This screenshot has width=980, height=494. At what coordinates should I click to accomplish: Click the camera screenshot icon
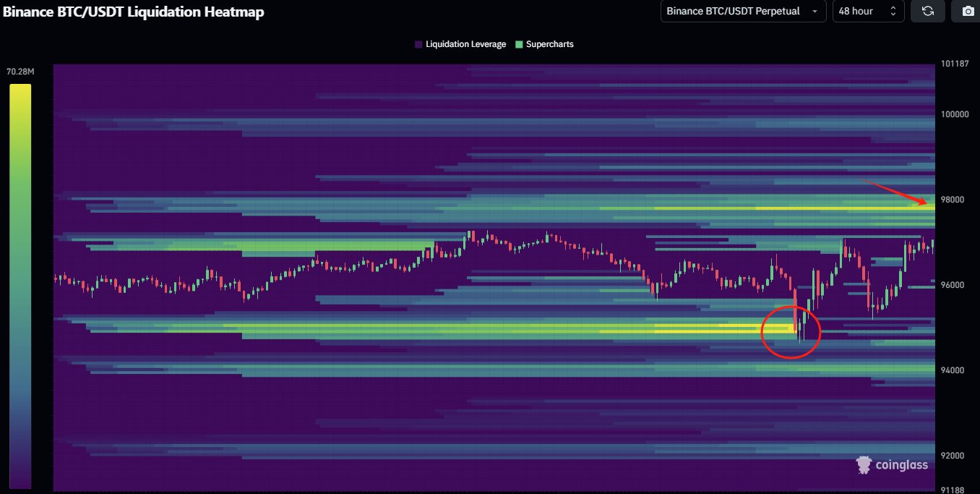pyautogui.click(x=968, y=12)
